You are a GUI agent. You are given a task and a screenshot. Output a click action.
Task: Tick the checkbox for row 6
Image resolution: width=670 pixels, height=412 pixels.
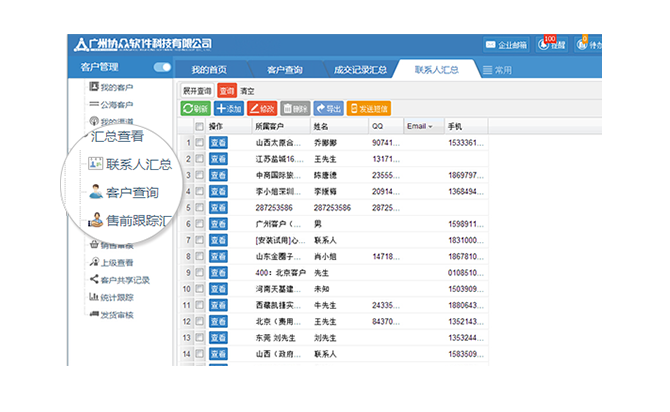point(200,224)
